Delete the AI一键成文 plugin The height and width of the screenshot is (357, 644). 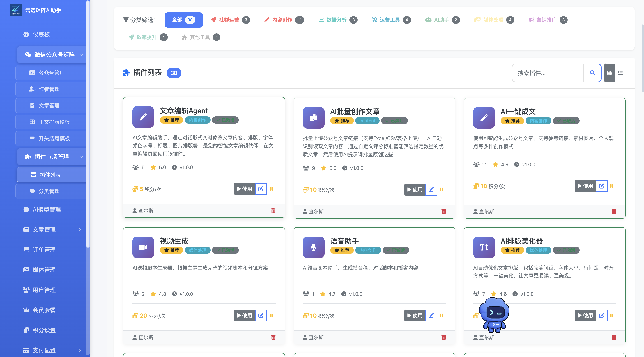click(614, 212)
